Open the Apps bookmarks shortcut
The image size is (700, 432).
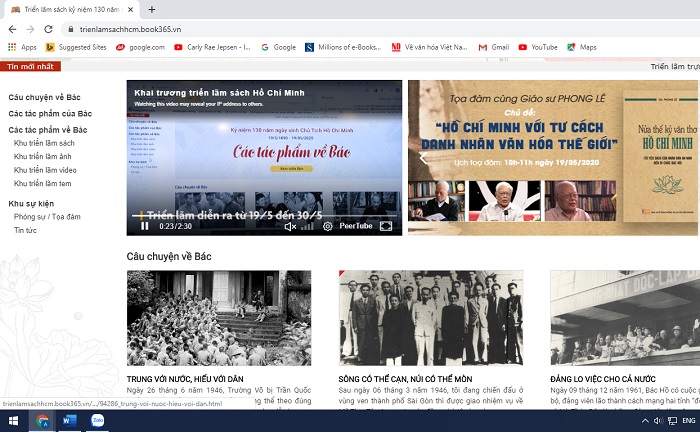coord(22,47)
